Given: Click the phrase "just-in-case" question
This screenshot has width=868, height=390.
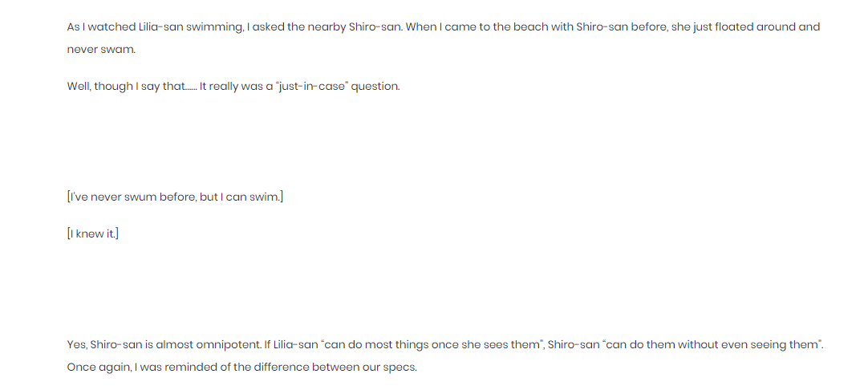Looking at the screenshot, I should coord(337,87).
